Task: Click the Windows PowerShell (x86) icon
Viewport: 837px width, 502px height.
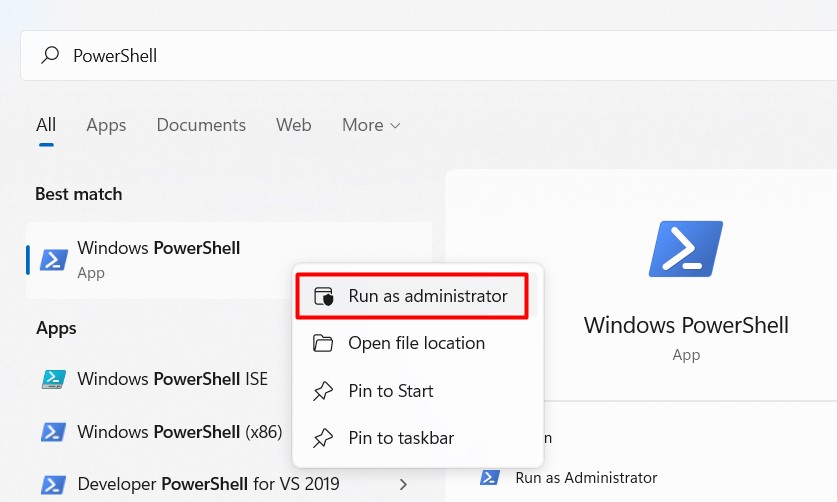Action: [x=54, y=432]
